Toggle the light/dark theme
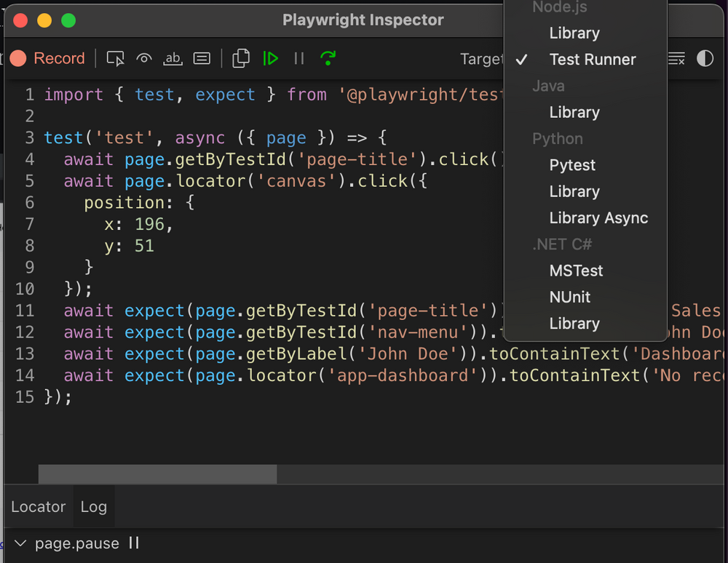 tap(704, 60)
